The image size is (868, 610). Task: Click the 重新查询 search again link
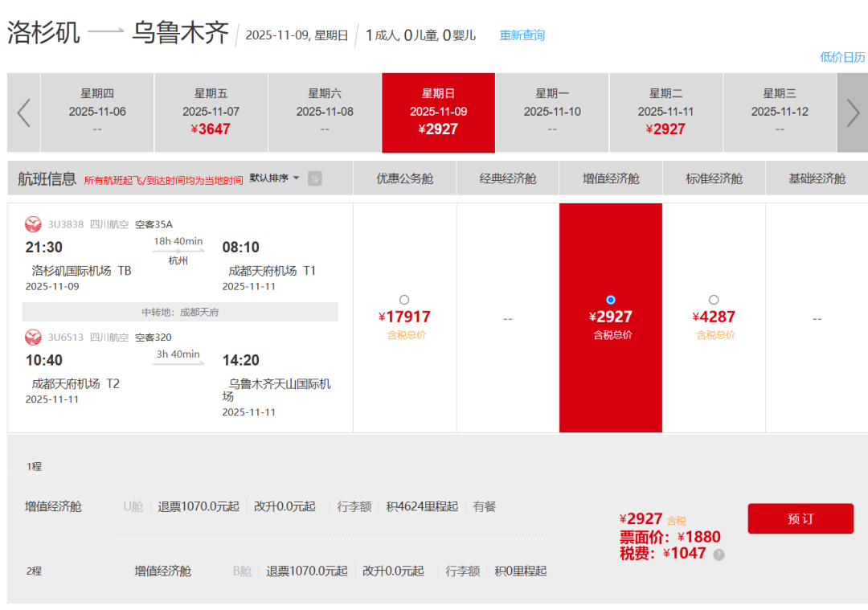click(x=522, y=35)
